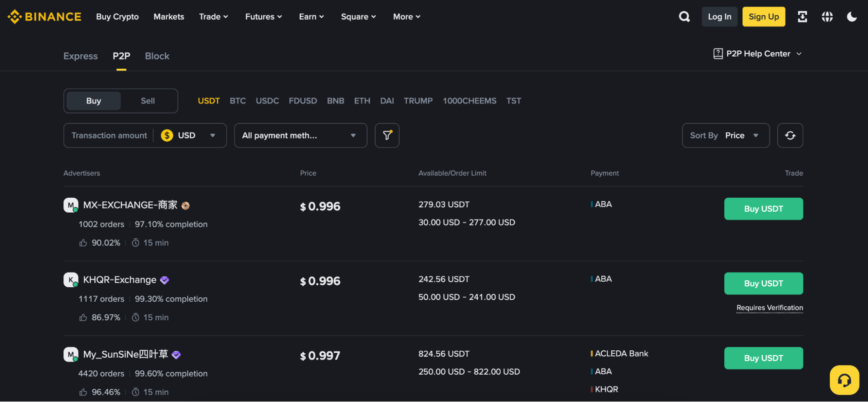Select ETH coin tab
Image resolution: width=868 pixels, height=402 pixels.
362,101
